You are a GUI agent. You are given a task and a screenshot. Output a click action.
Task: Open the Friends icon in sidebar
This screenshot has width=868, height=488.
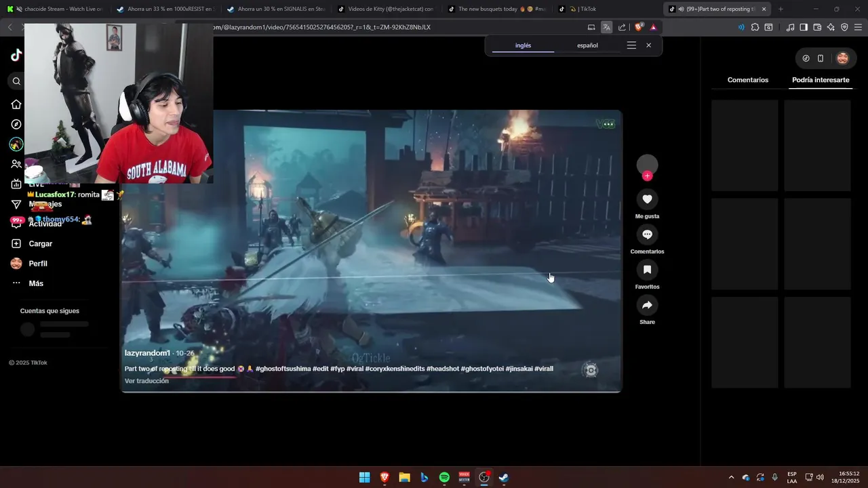coord(16,164)
